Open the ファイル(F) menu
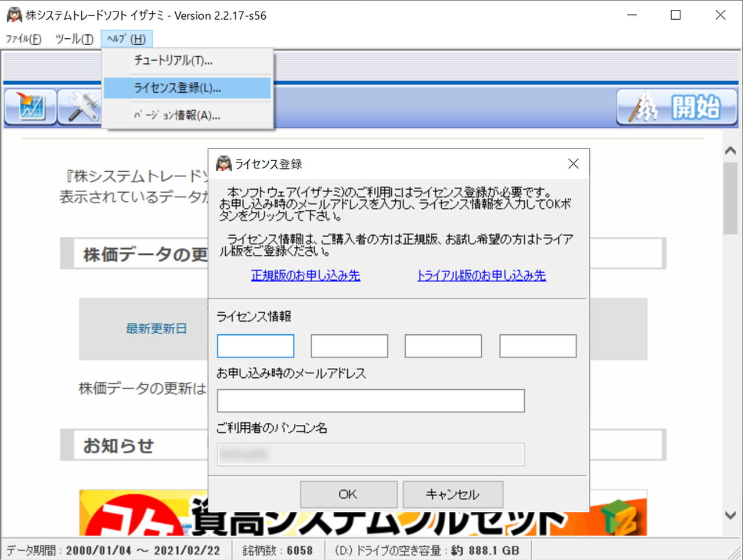 24,39
